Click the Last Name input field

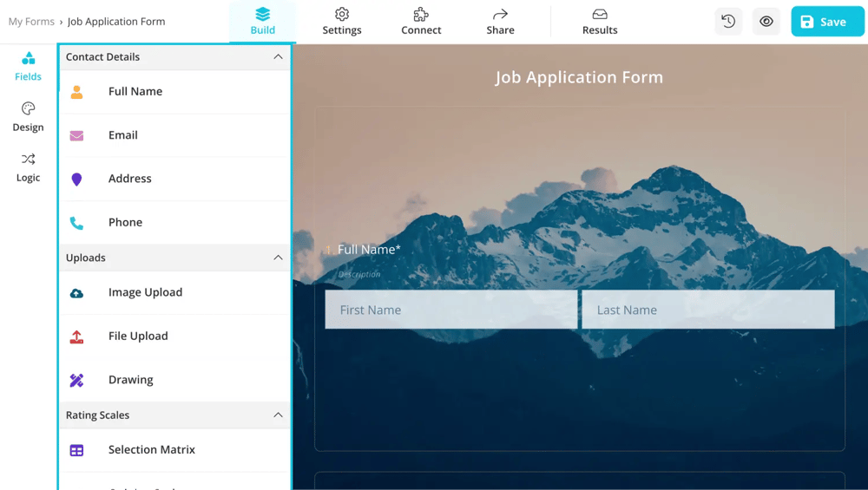(x=708, y=310)
